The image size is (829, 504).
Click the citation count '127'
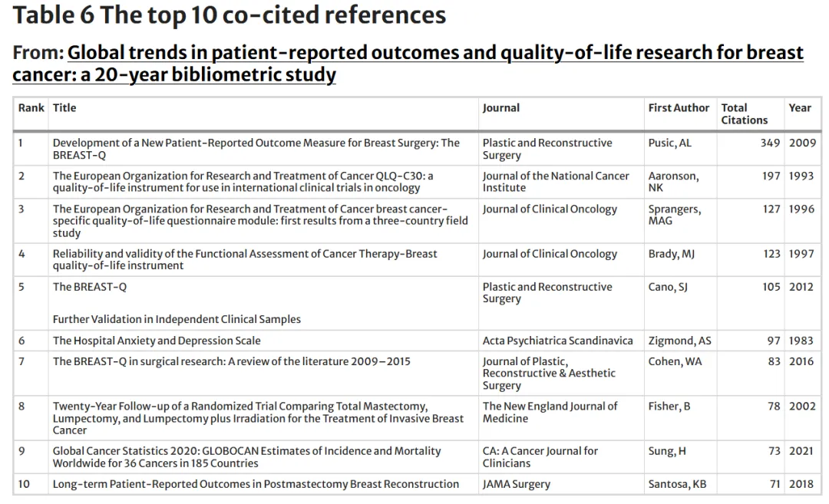tap(771, 209)
